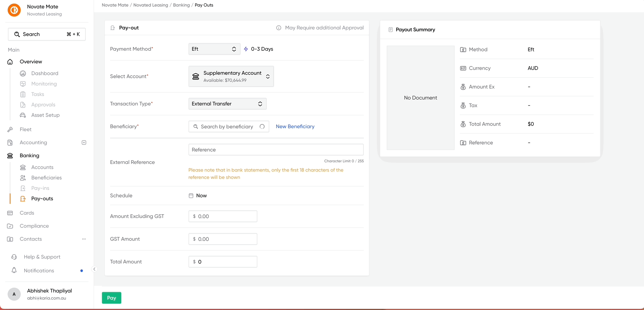This screenshot has height=310, width=644.
Task: Open the Payment Method dropdown
Action: coord(214,49)
